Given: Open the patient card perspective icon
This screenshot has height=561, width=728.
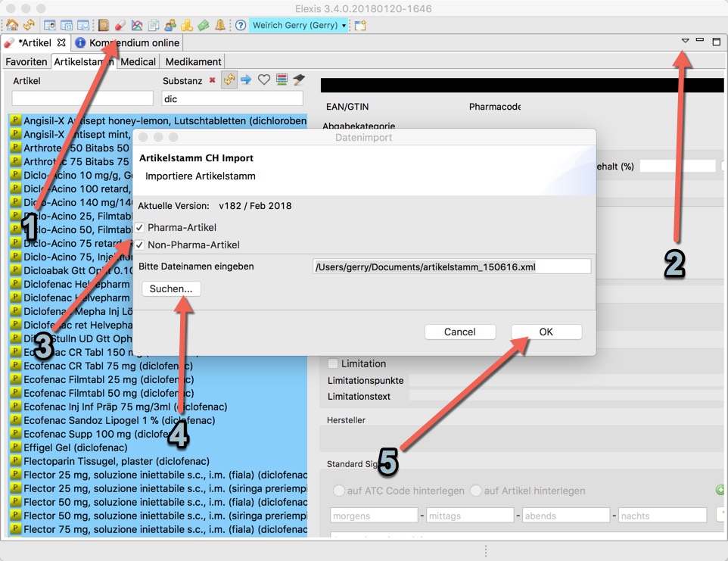Looking at the screenshot, I should click(50, 25).
